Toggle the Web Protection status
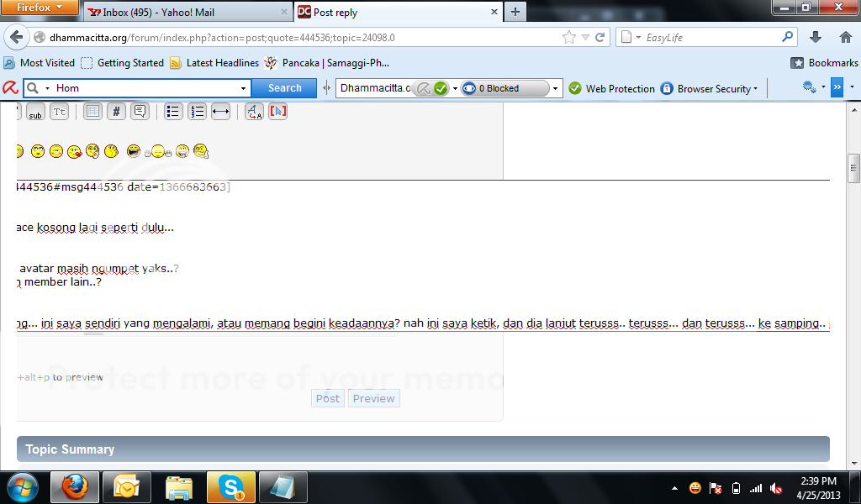The width and height of the screenshot is (861, 504). [x=611, y=88]
